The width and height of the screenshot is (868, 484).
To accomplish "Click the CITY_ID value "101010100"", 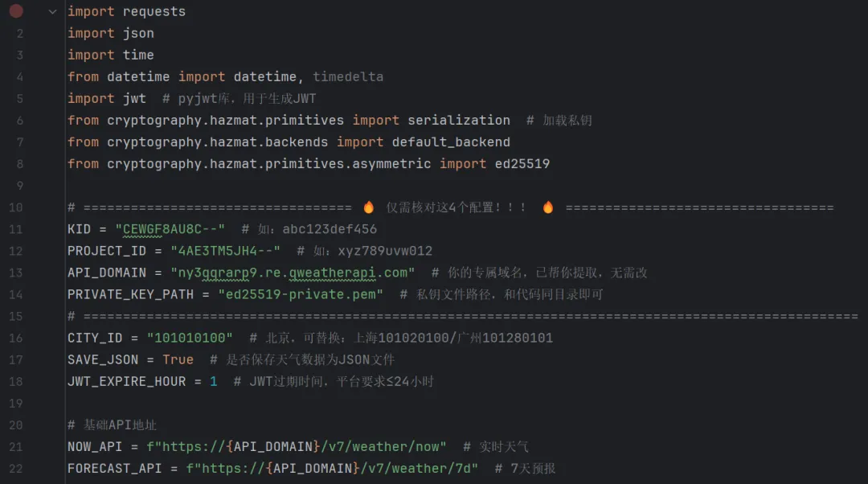I will pos(190,338).
